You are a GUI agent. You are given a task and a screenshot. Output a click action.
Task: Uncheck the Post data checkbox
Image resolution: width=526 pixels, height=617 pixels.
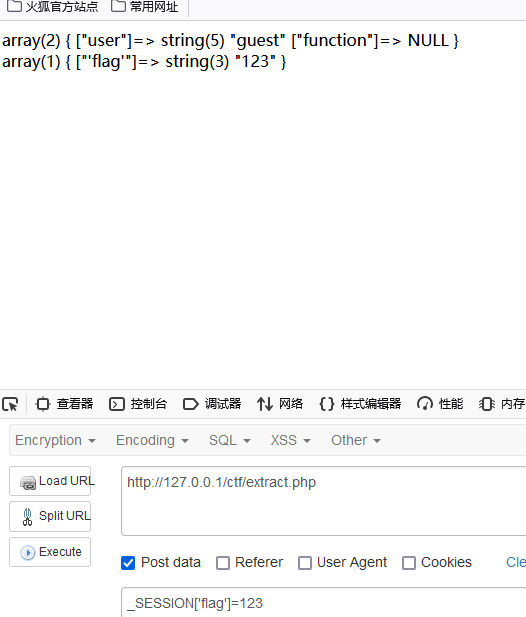coord(128,563)
